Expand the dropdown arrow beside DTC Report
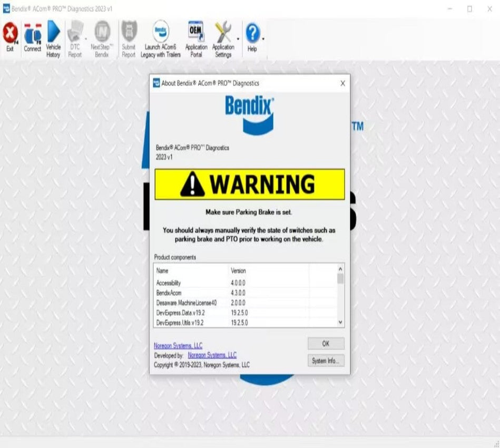The height and width of the screenshot is (448, 500). [x=86, y=39]
